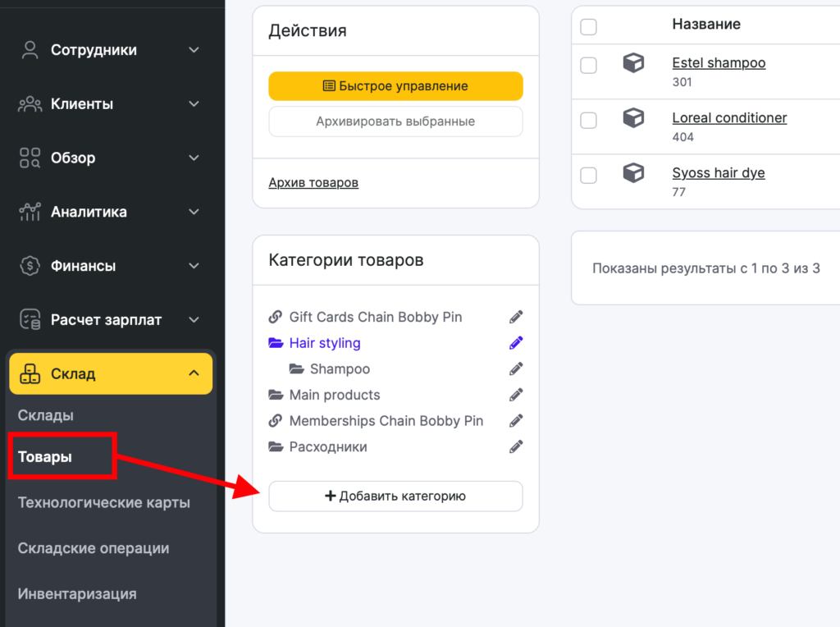Image resolution: width=840 pixels, height=627 pixels.
Task: Open the Архив товаров link
Action: 313,182
